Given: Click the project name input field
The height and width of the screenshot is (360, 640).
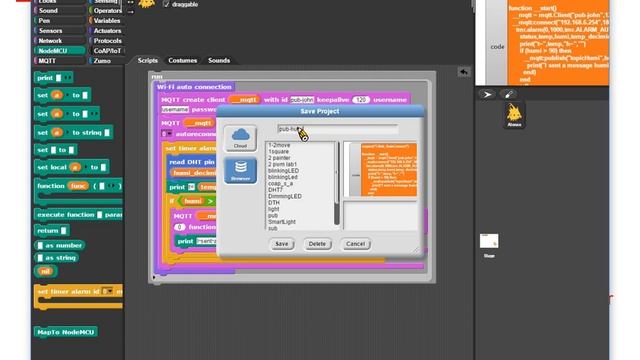Looking at the screenshot, I should [x=338, y=129].
